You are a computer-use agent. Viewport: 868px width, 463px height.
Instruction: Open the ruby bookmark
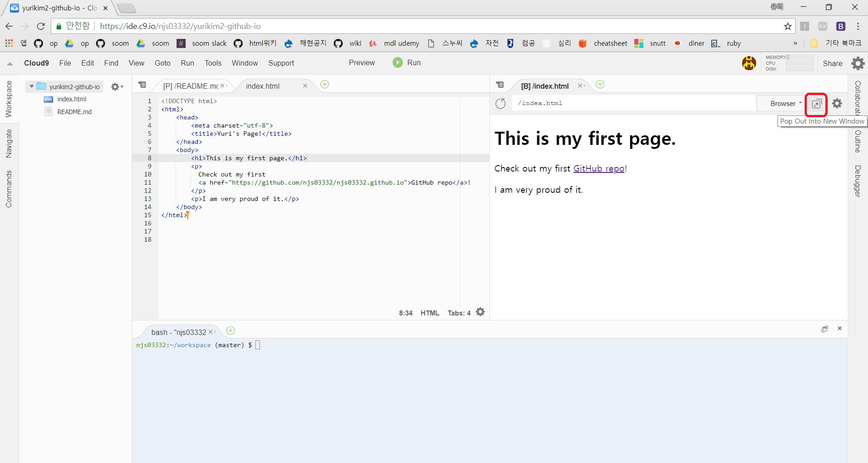726,43
